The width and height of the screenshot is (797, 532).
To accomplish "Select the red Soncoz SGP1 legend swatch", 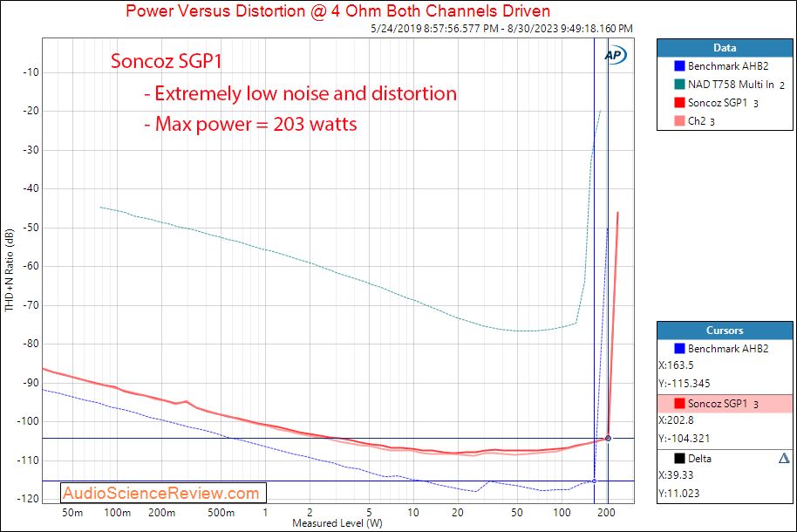I will coord(679,103).
